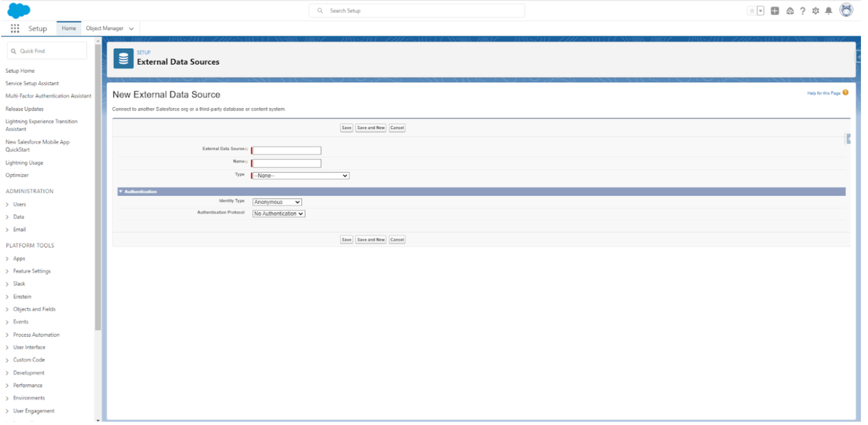Open the help question mark icon

point(803,10)
